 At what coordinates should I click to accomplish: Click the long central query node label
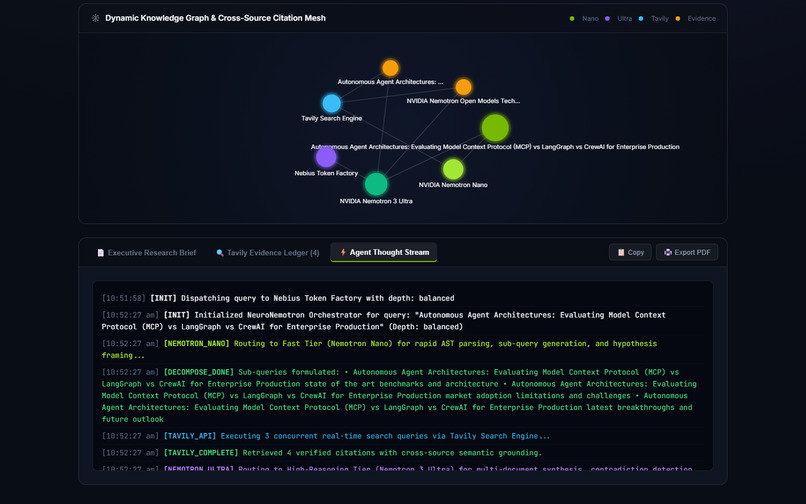[x=495, y=147]
